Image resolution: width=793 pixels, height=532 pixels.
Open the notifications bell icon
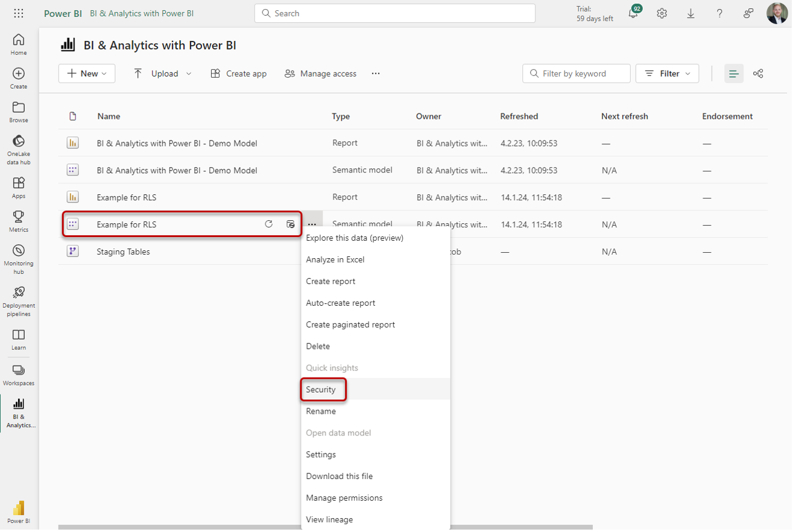(633, 13)
